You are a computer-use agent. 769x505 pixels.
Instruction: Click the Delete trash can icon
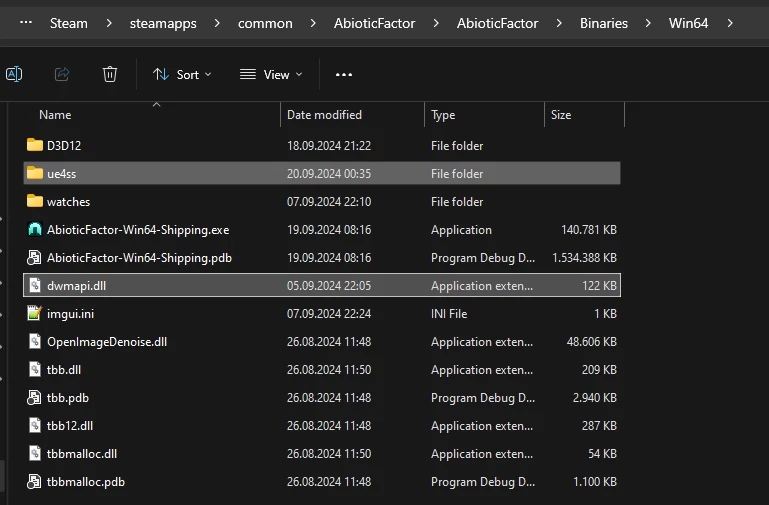110,75
